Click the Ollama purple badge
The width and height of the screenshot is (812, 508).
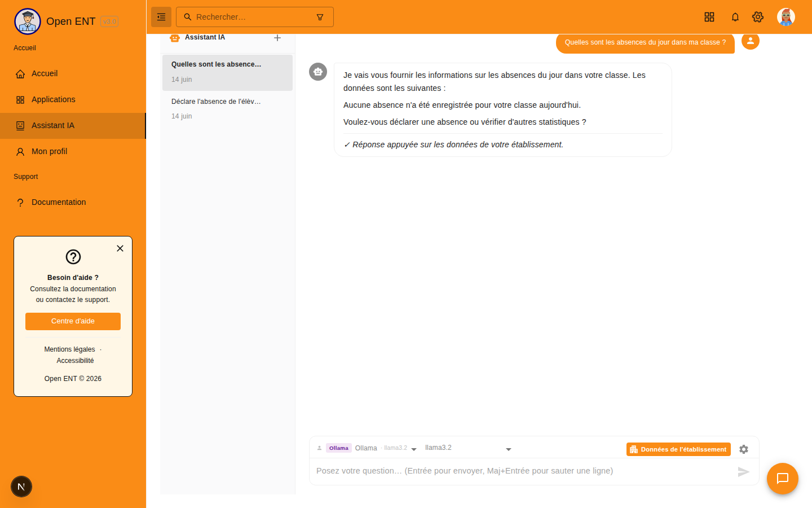pyautogui.click(x=339, y=448)
